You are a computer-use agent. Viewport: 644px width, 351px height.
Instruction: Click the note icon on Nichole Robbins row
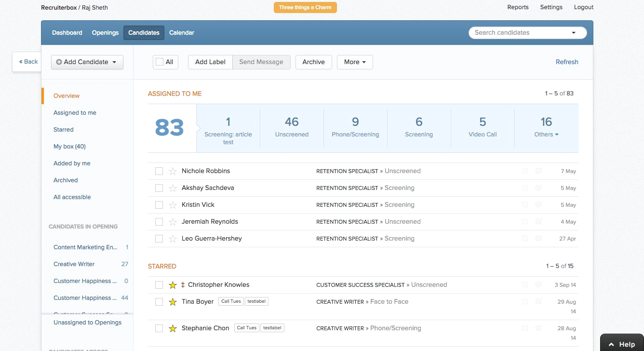point(525,171)
